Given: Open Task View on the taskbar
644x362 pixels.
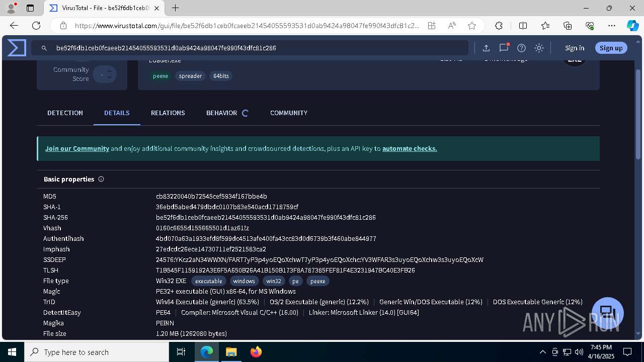Looking at the screenshot, I should click(181, 352).
